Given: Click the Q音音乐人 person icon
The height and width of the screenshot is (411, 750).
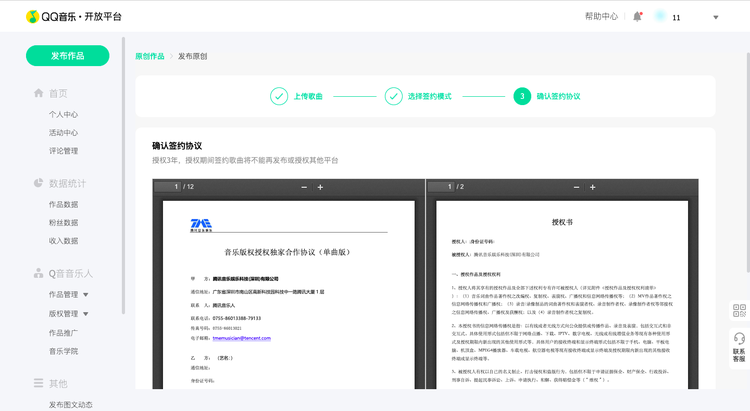Looking at the screenshot, I should coord(38,273).
